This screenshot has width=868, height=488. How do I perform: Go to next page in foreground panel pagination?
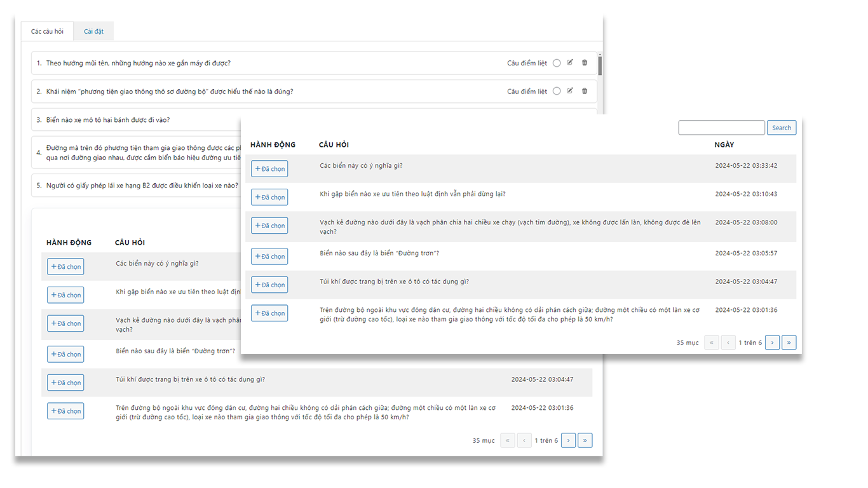click(x=772, y=342)
